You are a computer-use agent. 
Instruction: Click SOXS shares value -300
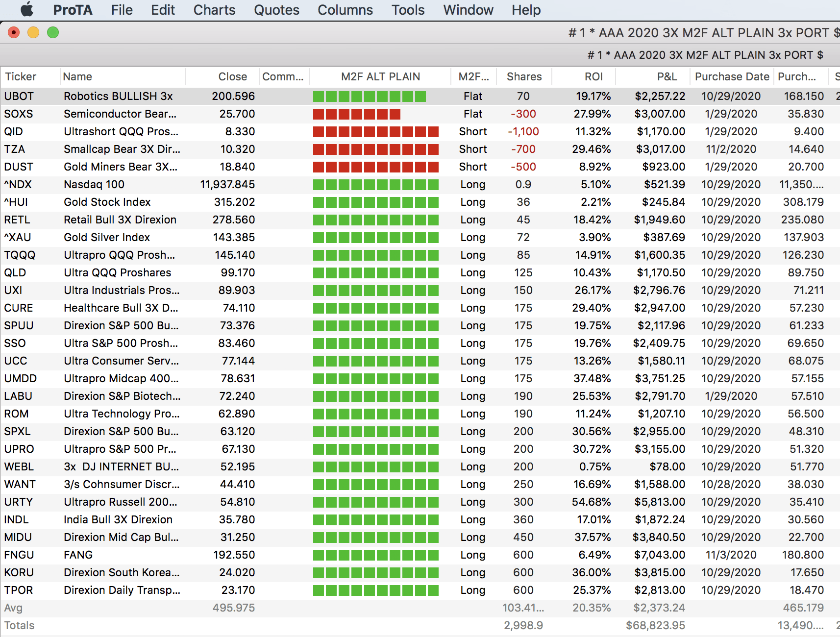(x=523, y=114)
